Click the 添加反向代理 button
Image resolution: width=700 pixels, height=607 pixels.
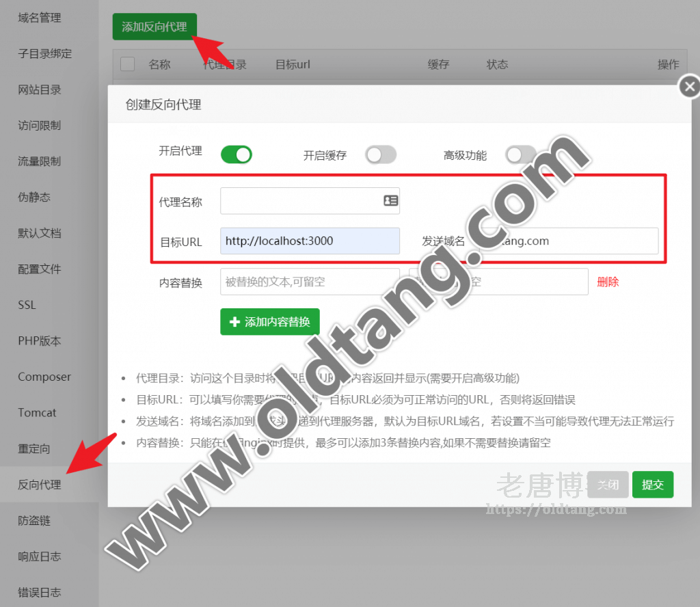(x=154, y=27)
